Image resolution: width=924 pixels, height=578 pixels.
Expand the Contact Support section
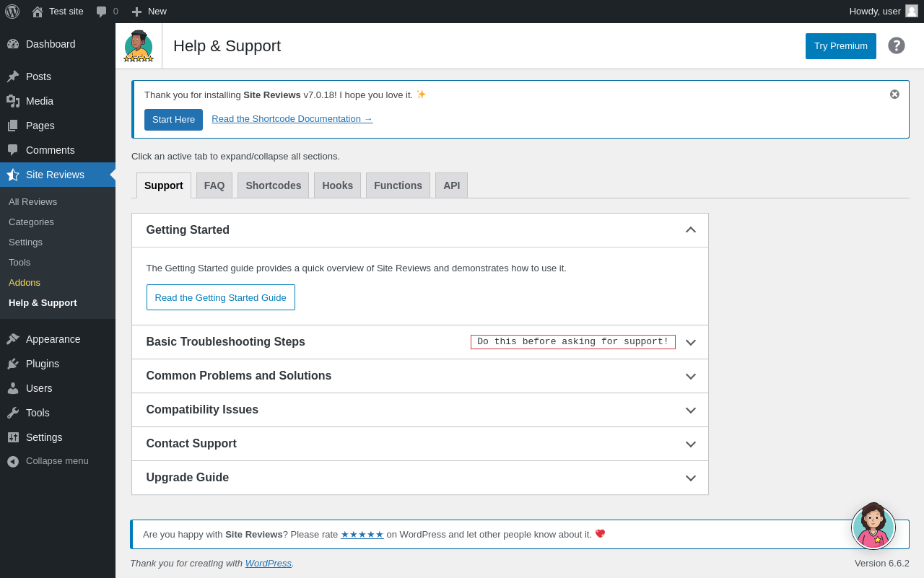coord(691,444)
